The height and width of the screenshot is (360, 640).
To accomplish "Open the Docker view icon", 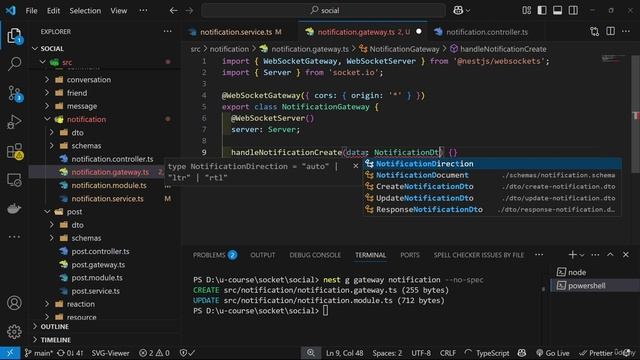I will coord(14,209).
